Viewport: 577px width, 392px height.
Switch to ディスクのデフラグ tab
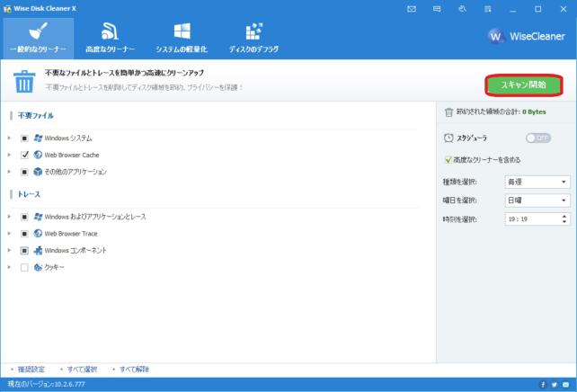(254, 39)
